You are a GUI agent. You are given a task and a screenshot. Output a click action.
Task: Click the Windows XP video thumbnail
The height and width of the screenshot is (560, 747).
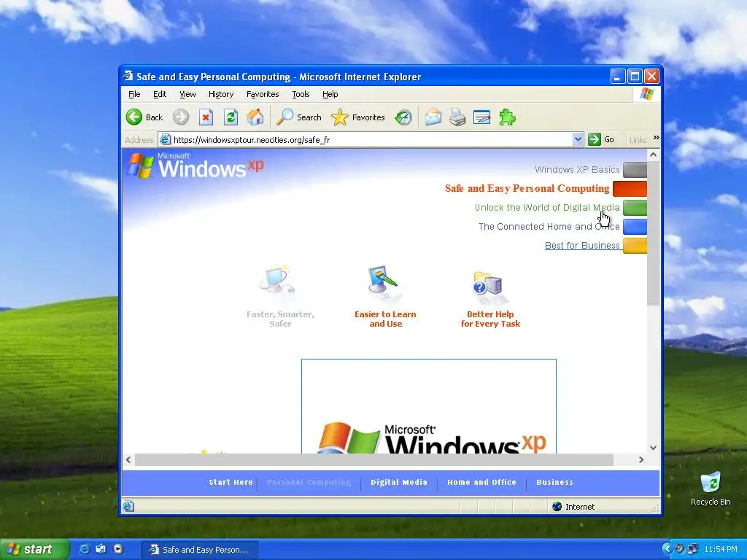coord(429,406)
